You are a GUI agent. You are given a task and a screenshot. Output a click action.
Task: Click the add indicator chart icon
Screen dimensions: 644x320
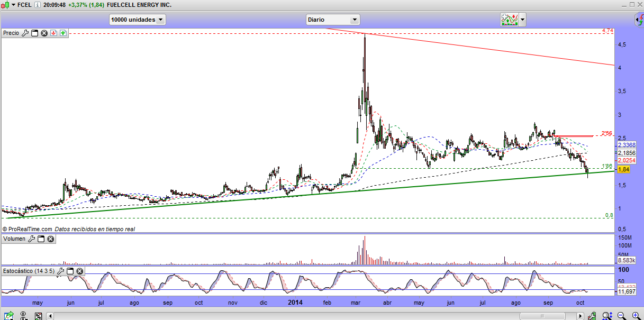tap(510, 20)
